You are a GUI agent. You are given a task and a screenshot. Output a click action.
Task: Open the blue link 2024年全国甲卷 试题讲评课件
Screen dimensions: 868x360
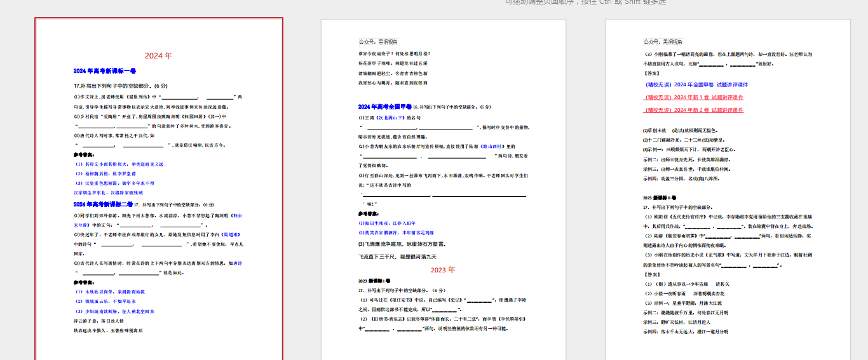tap(696, 84)
